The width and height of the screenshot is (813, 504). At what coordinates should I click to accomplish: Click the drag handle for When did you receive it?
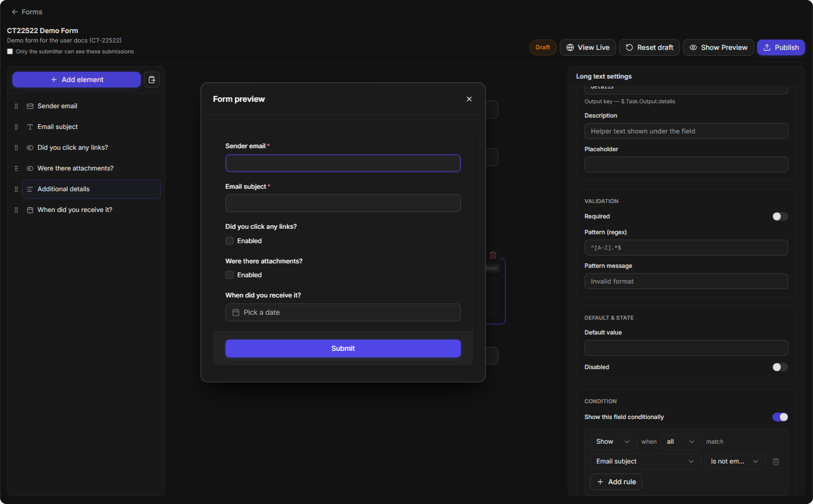pyautogui.click(x=16, y=210)
